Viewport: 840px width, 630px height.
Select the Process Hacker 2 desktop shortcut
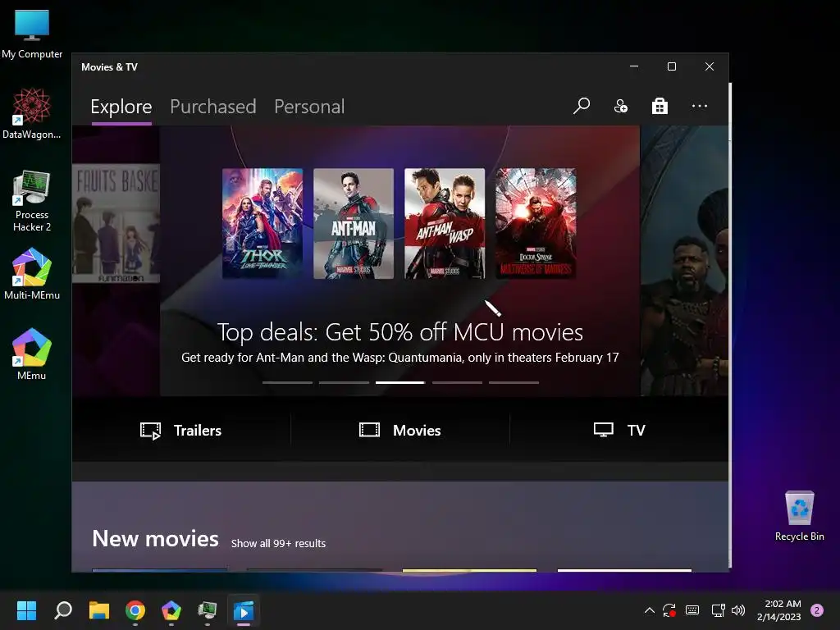click(32, 201)
